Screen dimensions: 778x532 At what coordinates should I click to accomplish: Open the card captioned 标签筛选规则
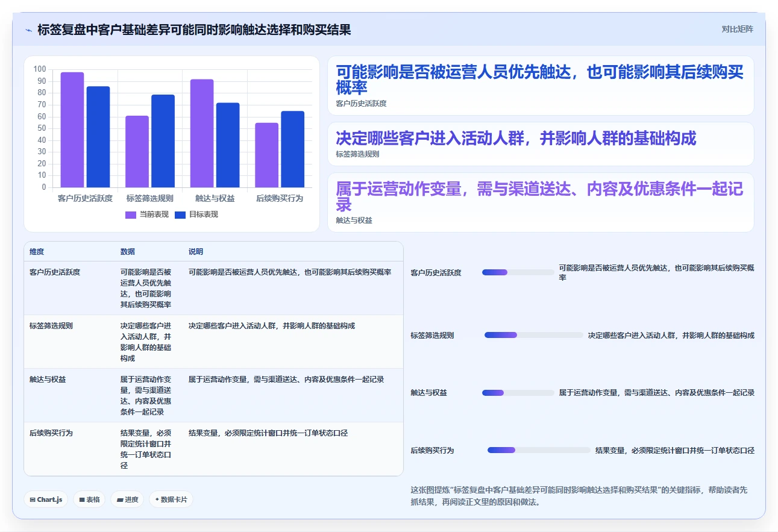pos(541,144)
